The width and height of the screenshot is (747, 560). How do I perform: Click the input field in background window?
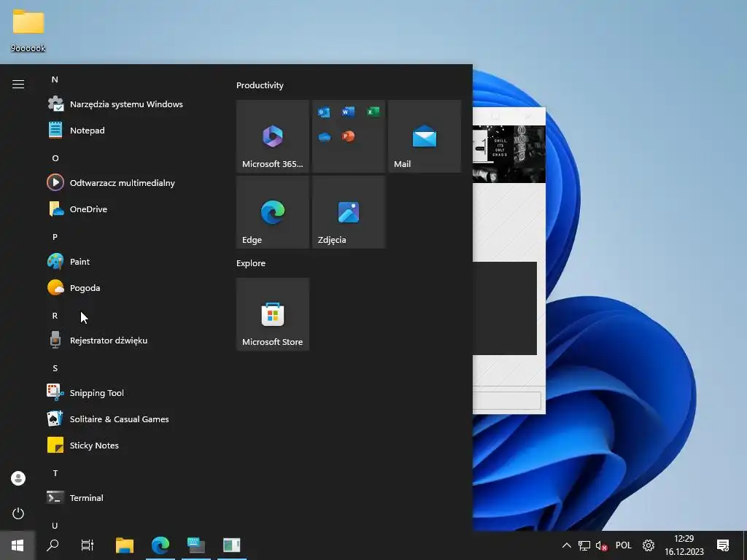pos(507,400)
